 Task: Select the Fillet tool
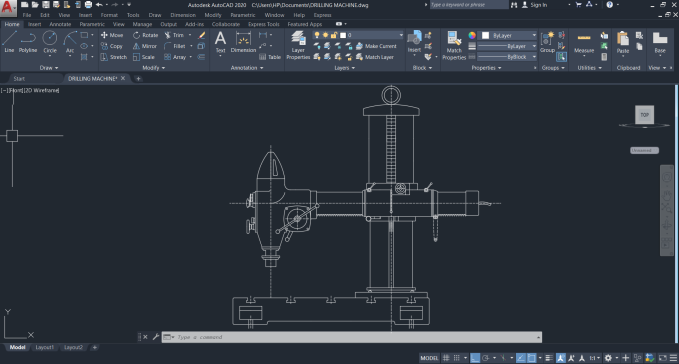click(x=175, y=46)
